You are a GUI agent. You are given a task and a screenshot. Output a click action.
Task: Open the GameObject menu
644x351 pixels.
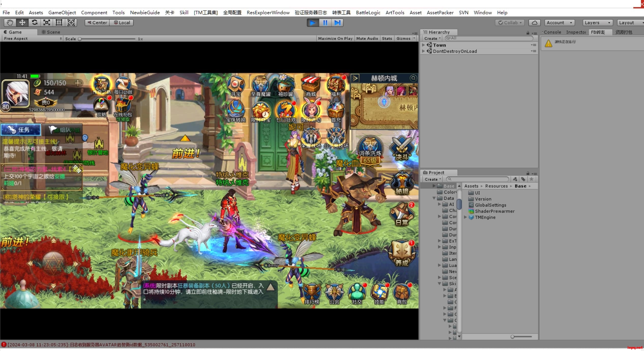[62, 12]
